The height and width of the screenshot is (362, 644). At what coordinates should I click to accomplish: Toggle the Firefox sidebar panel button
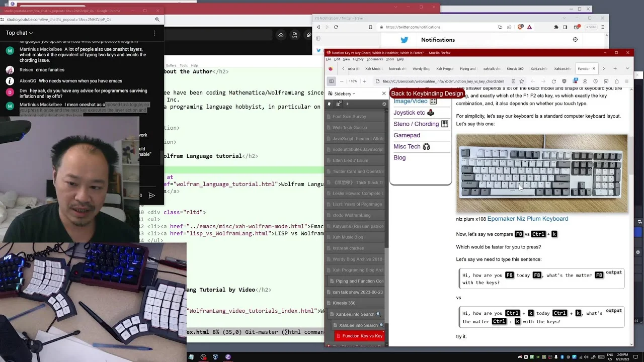coord(331,81)
